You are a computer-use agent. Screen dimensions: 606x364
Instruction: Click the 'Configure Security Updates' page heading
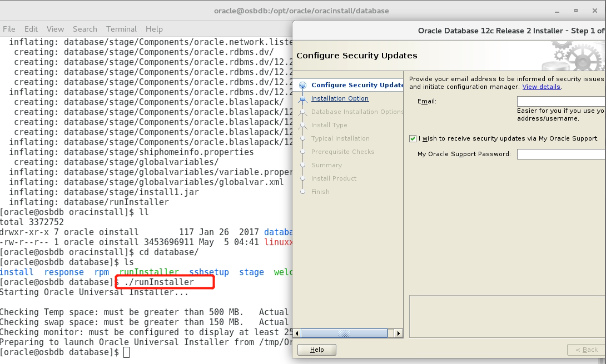[x=357, y=56]
